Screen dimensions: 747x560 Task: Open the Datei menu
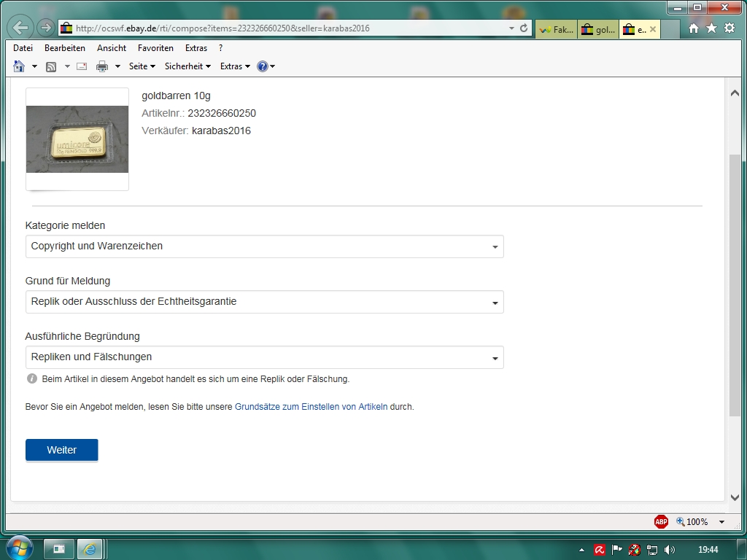[23, 48]
